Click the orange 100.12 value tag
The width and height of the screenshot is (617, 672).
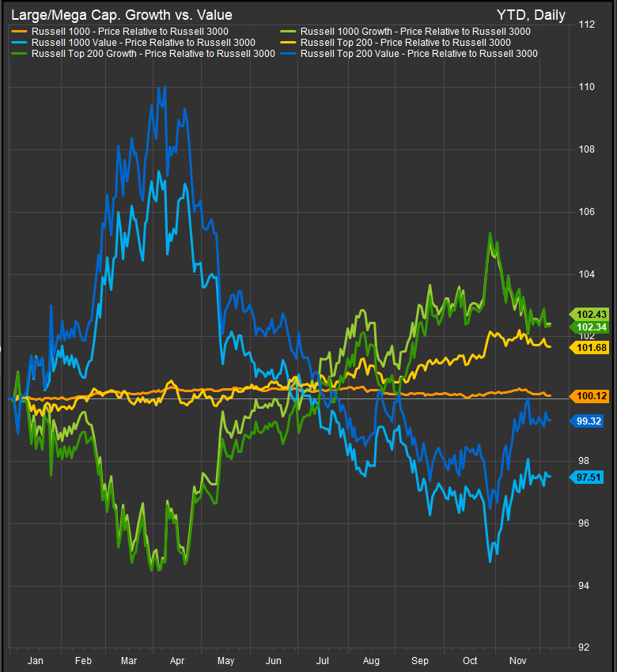pyautogui.click(x=587, y=395)
